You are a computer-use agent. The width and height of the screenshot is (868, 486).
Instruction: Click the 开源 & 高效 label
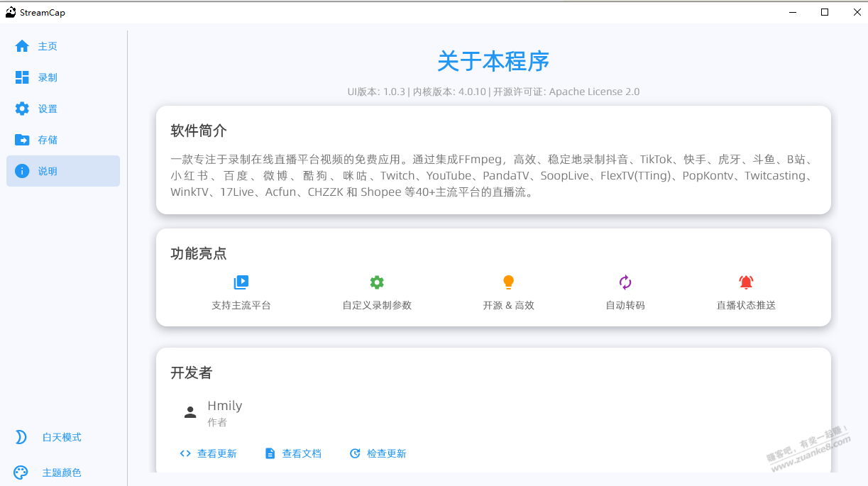(x=508, y=306)
